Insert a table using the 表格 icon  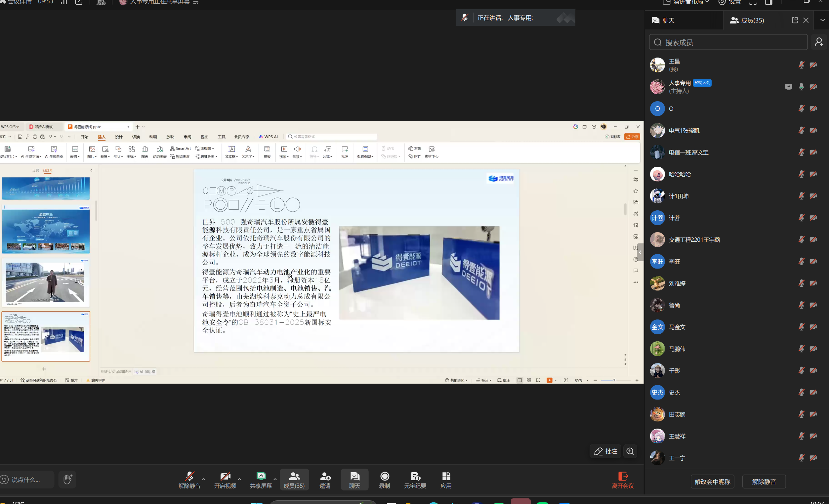(x=75, y=152)
